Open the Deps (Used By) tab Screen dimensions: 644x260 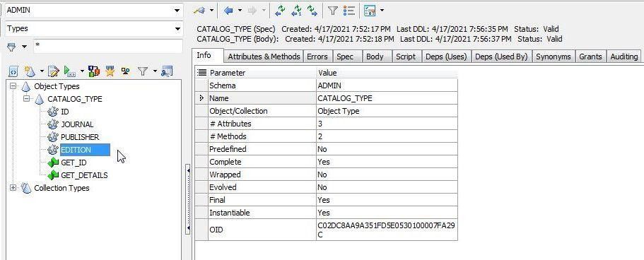(x=501, y=57)
